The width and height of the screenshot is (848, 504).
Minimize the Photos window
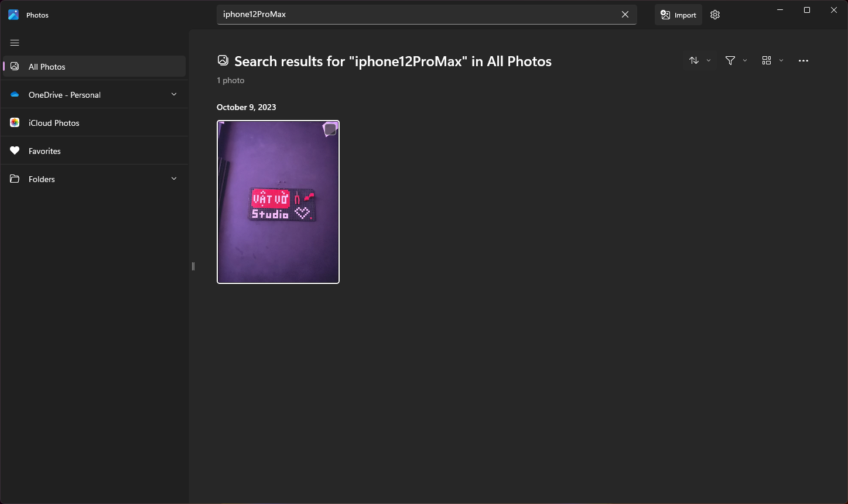tap(780, 10)
